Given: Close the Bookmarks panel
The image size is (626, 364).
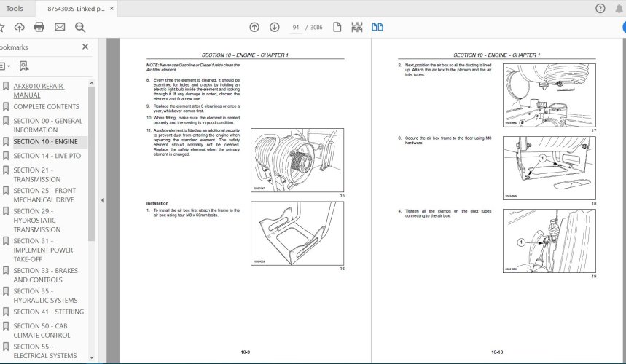Looking at the screenshot, I should click(x=85, y=47).
